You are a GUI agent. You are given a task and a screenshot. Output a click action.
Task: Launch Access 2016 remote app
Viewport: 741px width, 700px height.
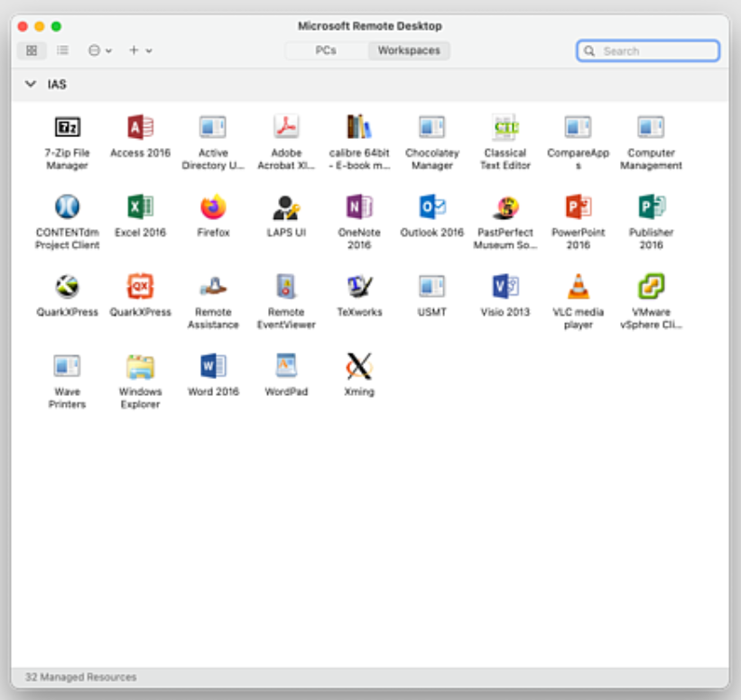click(x=140, y=128)
